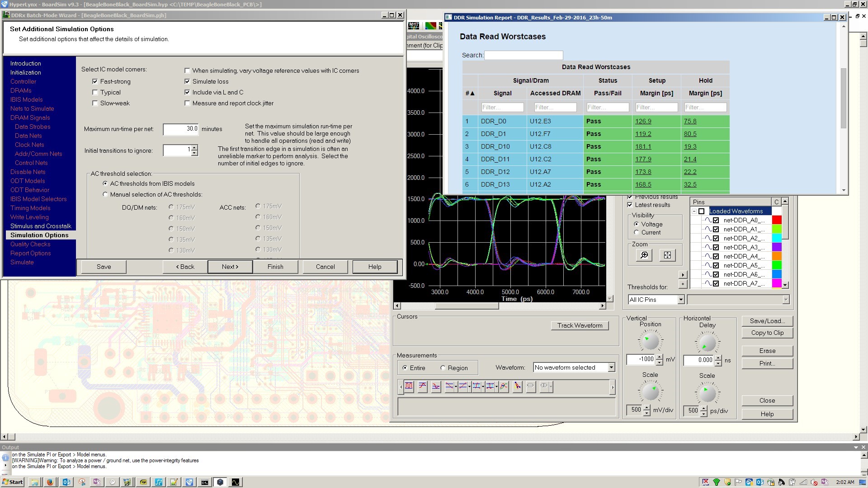Click the falling slope measurement icon
This screenshot has width=868, height=488.
[x=449, y=386]
